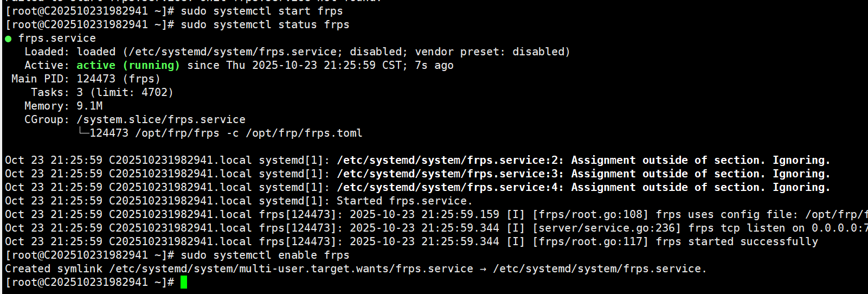Viewport: 868px width, 294px height.
Task: Click the Tasks limit value 4702
Action: point(154,92)
